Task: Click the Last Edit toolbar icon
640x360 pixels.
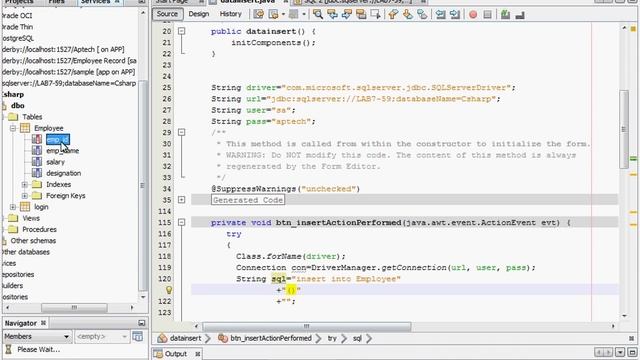Action: (x=258, y=14)
